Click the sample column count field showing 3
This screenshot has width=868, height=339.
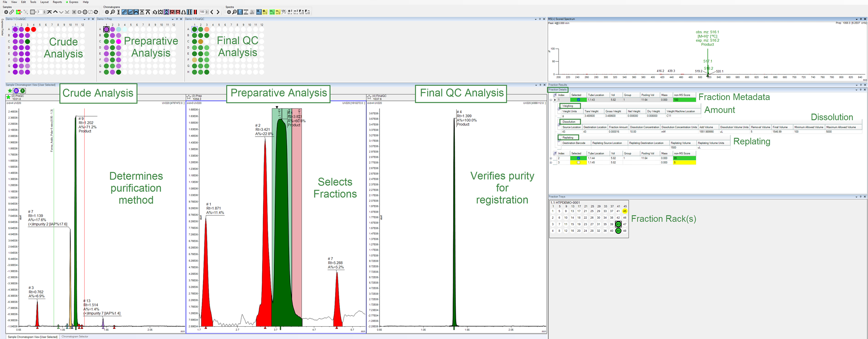point(40,12)
